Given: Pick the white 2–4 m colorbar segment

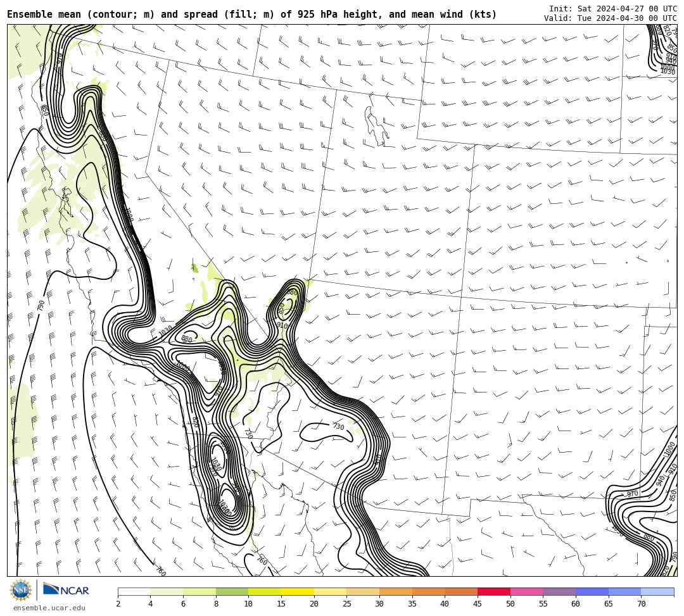Looking at the screenshot, I should [x=134, y=591].
